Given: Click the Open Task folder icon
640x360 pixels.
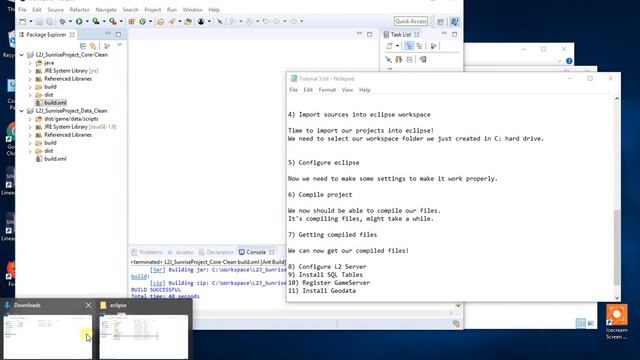Looking at the screenshot, I should (188, 21).
